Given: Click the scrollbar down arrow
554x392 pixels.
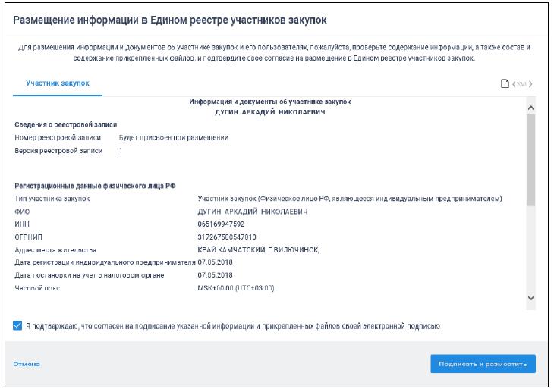Looking at the screenshot, I should (530, 298).
